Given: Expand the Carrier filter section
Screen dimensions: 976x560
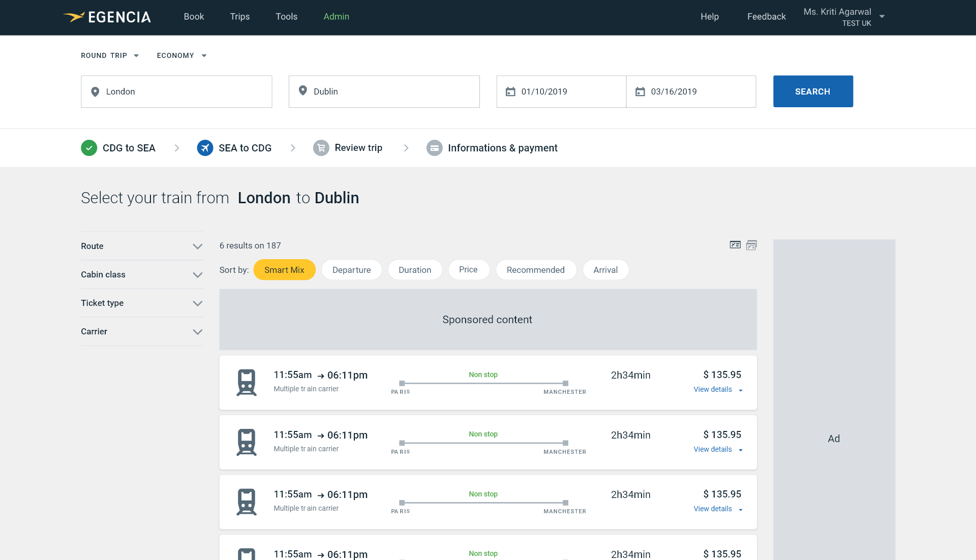Looking at the screenshot, I should click(x=142, y=331).
